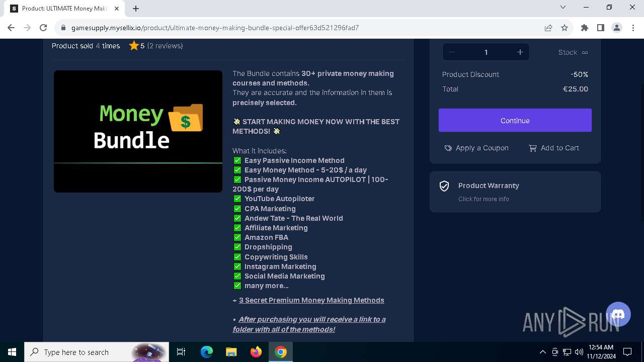Image resolution: width=644 pixels, height=362 pixels.
Task: Open the Chrome three-dot menu
Action: (x=633, y=28)
